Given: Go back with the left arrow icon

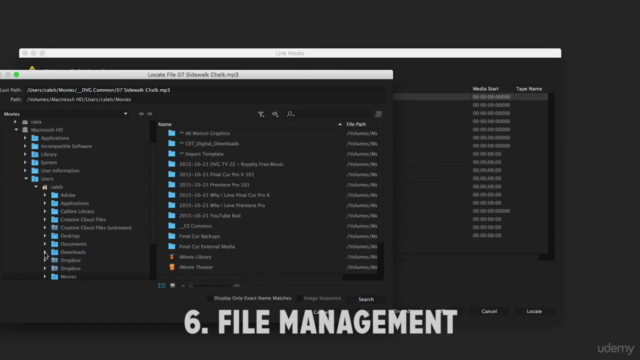Looking at the screenshot, I should click(x=141, y=114).
